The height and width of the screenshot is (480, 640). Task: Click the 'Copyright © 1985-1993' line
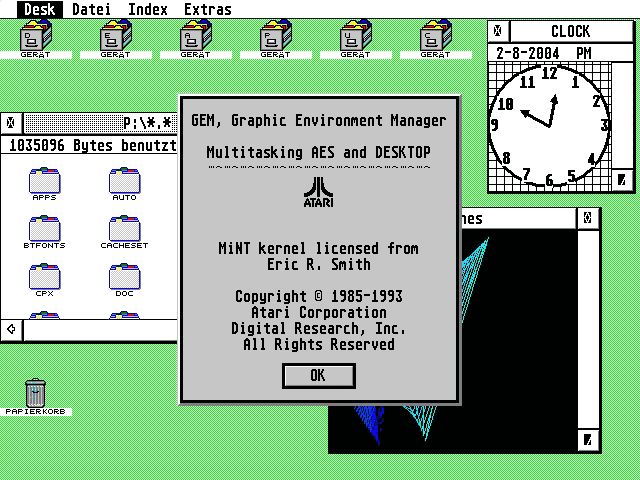click(318, 296)
